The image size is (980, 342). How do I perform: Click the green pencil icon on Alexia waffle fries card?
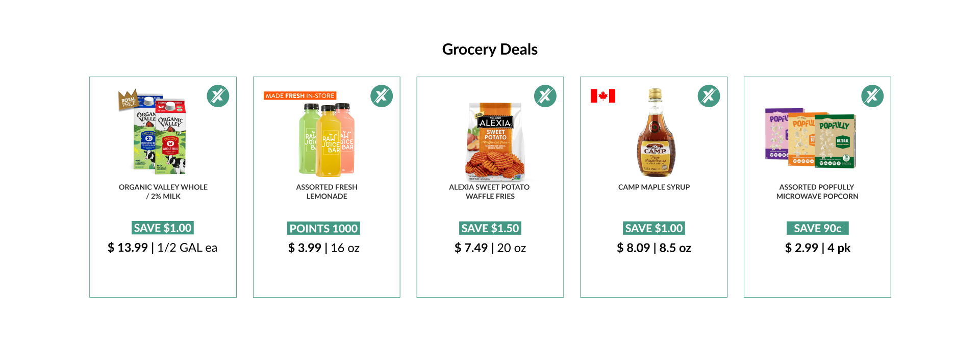click(x=545, y=96)
